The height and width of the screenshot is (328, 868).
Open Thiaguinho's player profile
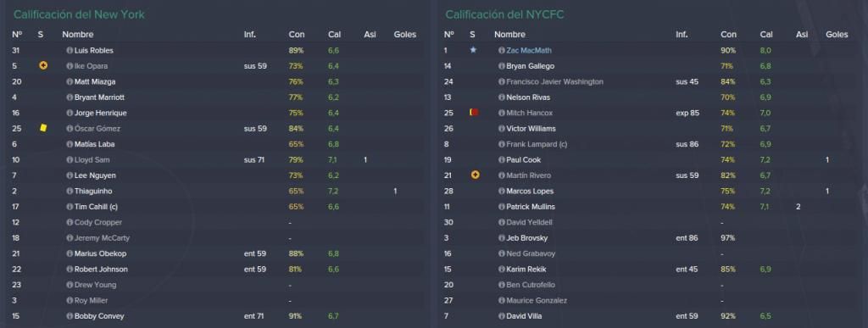93,192
